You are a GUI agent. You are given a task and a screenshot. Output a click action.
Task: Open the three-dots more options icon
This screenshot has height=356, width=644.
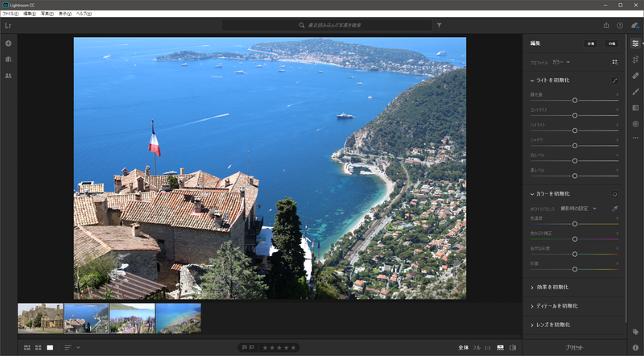click(635, 138)
